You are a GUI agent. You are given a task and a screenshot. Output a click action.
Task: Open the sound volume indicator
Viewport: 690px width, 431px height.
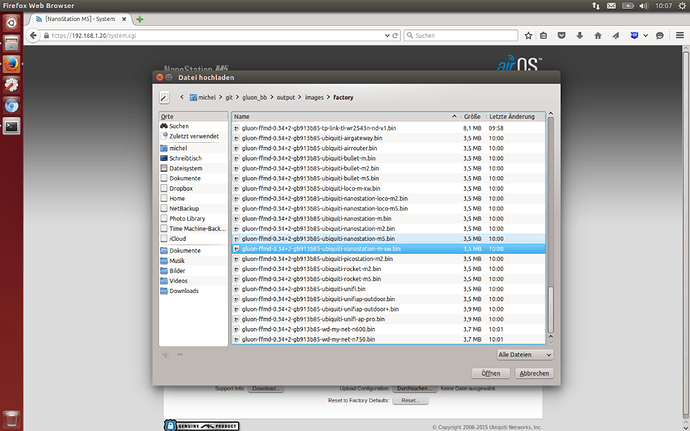pos(644,6)
